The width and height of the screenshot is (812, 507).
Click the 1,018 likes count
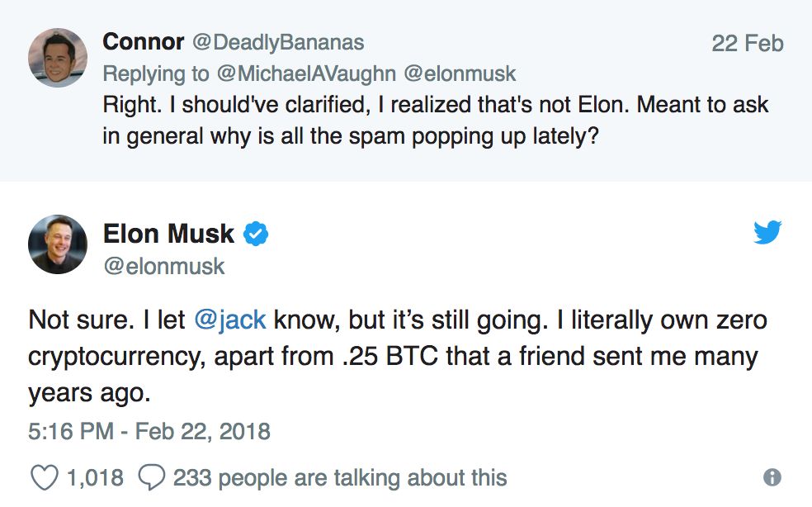95,477
